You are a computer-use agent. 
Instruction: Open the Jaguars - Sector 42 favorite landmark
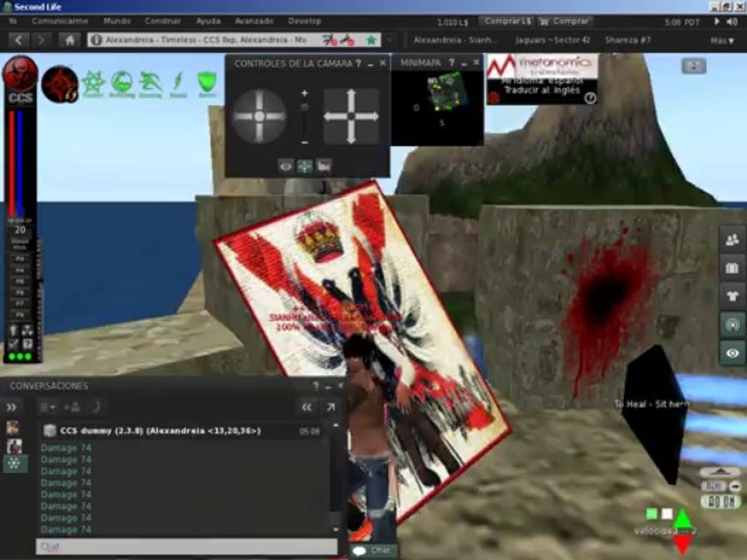point(552,40)
